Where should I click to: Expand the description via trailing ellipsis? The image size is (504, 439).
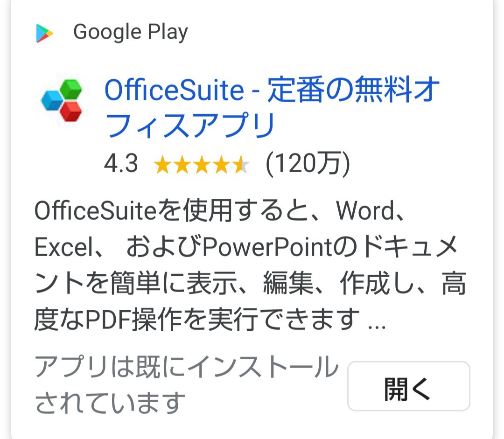coord(377,323)
